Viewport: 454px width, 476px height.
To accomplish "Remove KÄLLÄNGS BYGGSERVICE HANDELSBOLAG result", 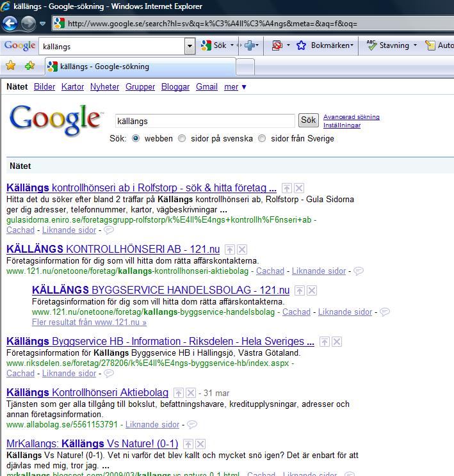I will tap(312, 290).
